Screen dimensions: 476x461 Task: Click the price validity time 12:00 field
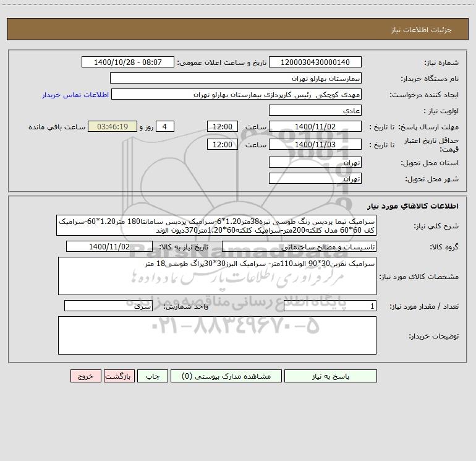point(222,144)
